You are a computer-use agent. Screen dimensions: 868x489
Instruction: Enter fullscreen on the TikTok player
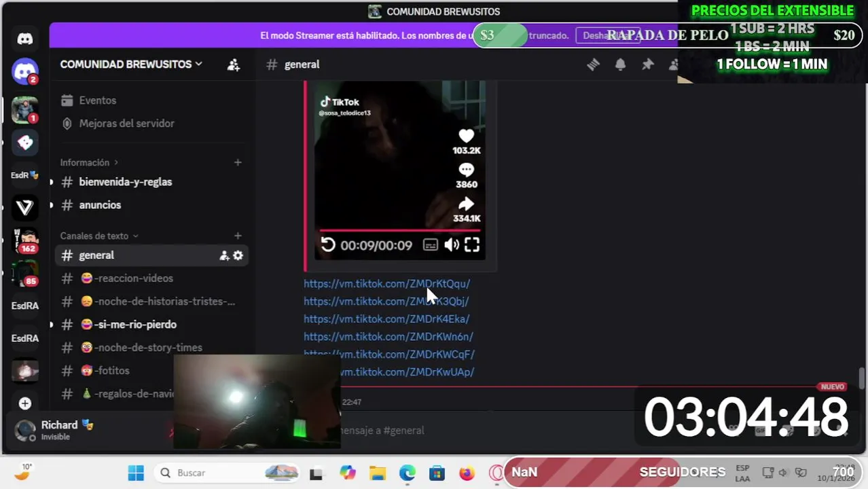coord(472,245)
